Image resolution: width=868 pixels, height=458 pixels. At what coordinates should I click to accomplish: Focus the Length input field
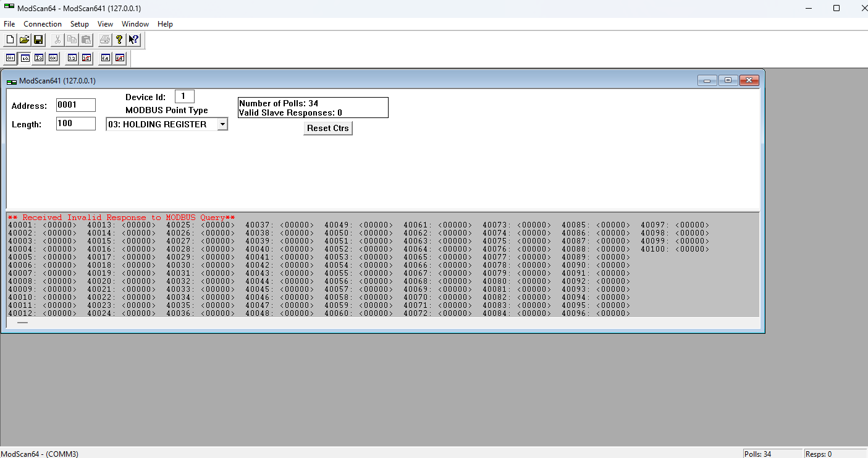(x=76, y=124)
